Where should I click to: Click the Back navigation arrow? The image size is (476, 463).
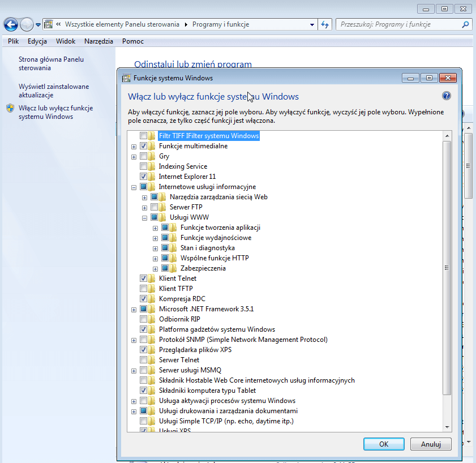point(11,24)
